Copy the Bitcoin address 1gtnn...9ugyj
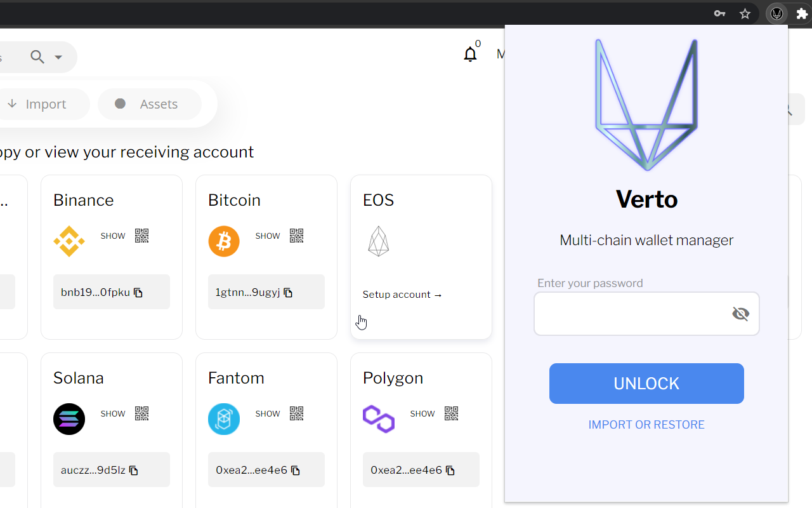 288,293
